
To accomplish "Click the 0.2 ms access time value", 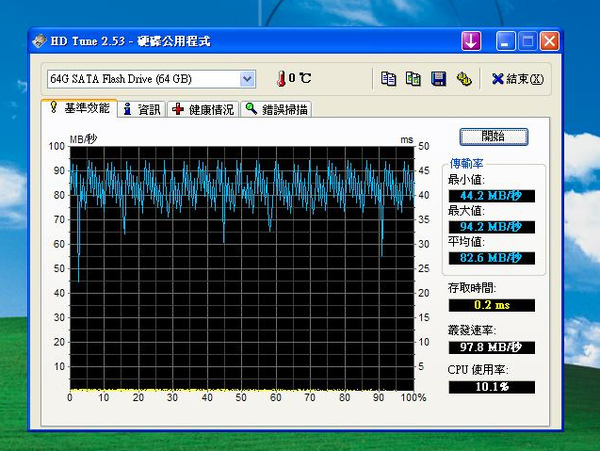I will (x=492, y=305).
